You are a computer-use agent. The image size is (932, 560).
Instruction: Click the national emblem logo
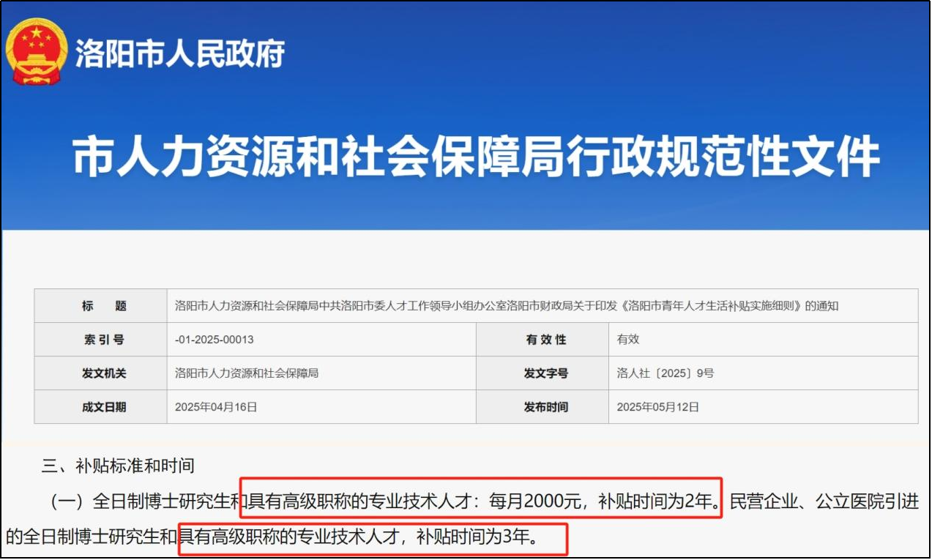pyautogui.click(x=37, y=52)
